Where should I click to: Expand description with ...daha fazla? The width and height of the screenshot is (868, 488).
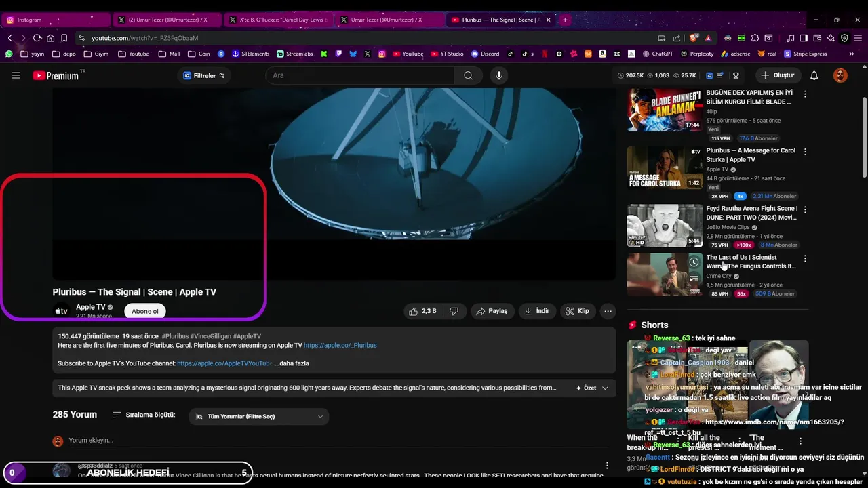(x=292, y=363)
